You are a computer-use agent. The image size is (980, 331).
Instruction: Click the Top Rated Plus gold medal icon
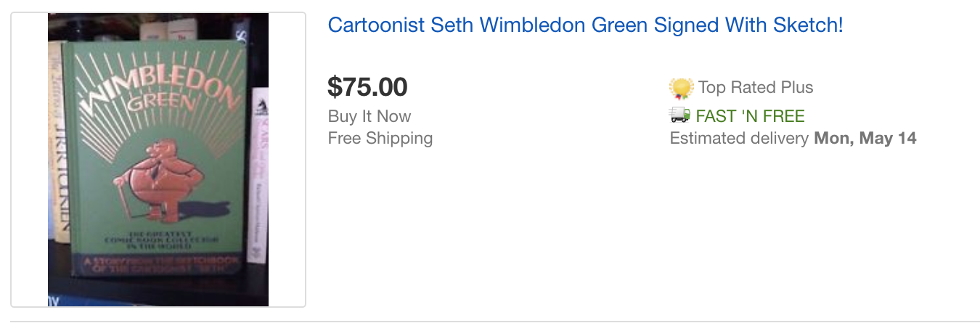682,88
